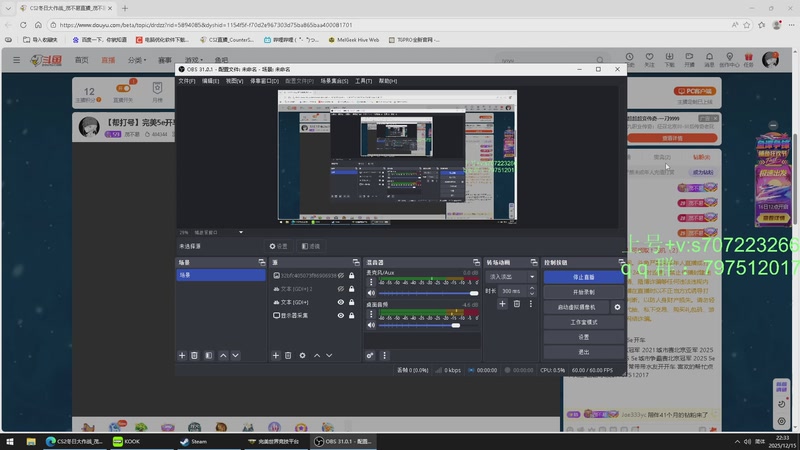Select the 场景 scene item in Scenes list
Screen dimensions: 800x450
221,275
